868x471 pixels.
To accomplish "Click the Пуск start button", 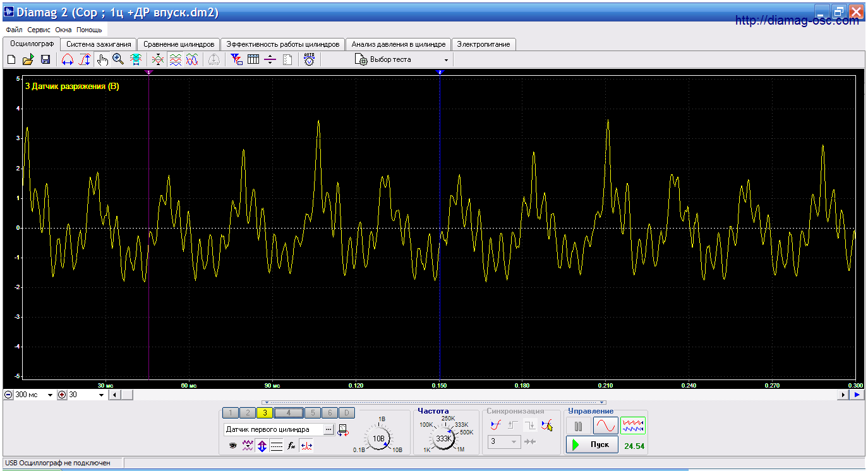I will 592,444.
